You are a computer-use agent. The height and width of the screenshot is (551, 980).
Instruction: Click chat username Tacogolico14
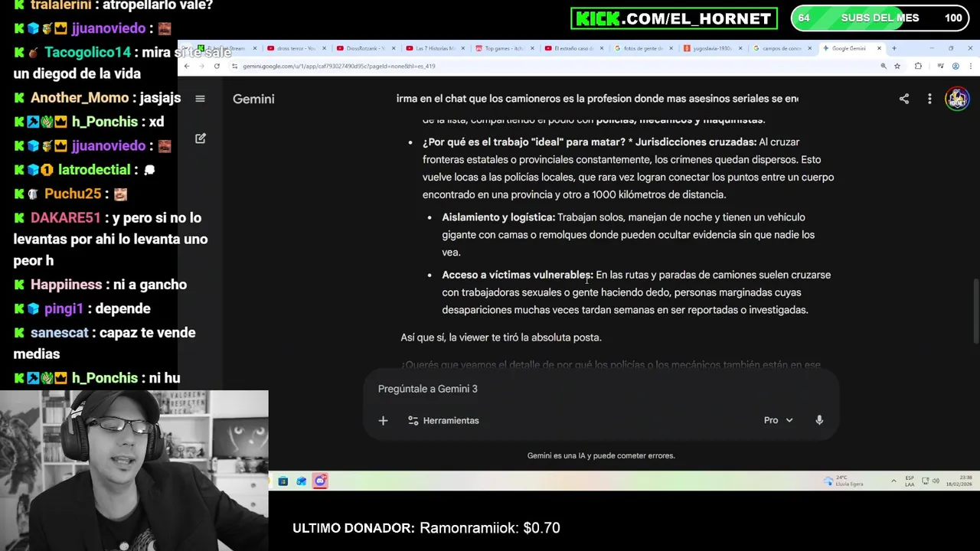pos(88,53)
